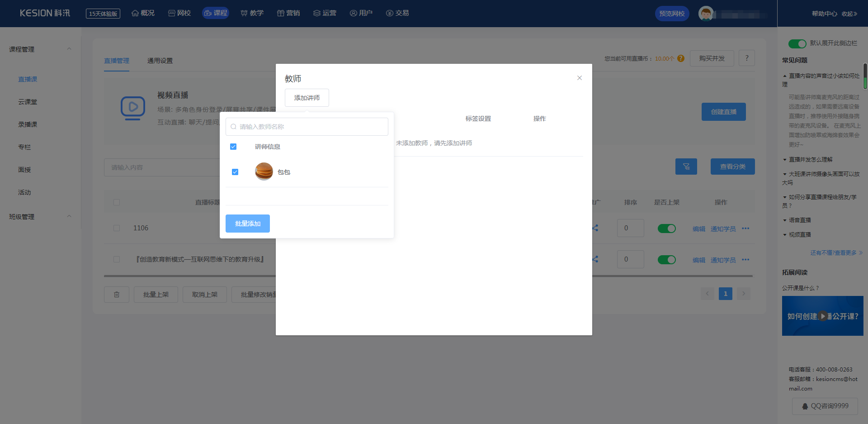
Task: Open the more options dots for 1106
Action: point(745,229)
